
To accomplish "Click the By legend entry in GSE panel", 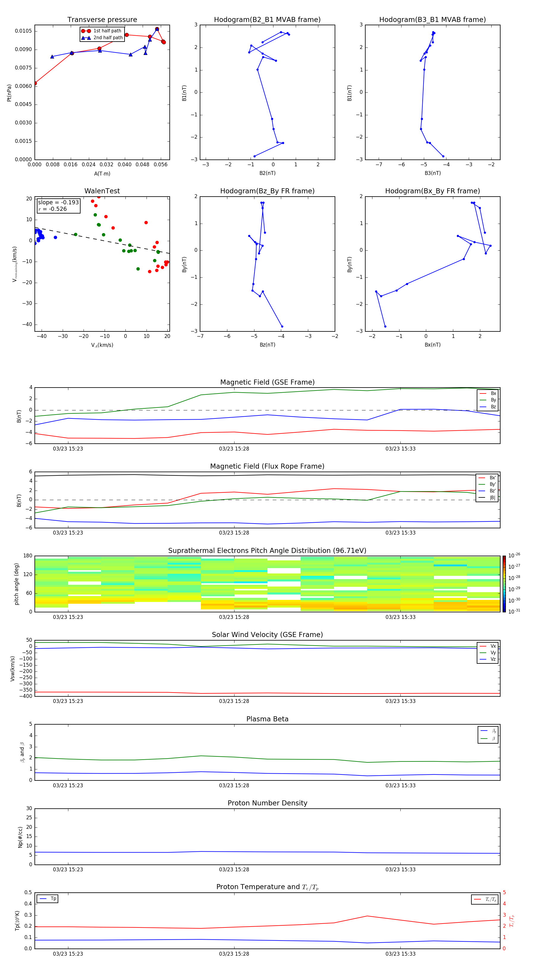I will pyautogui.click(x=488, y=400).
